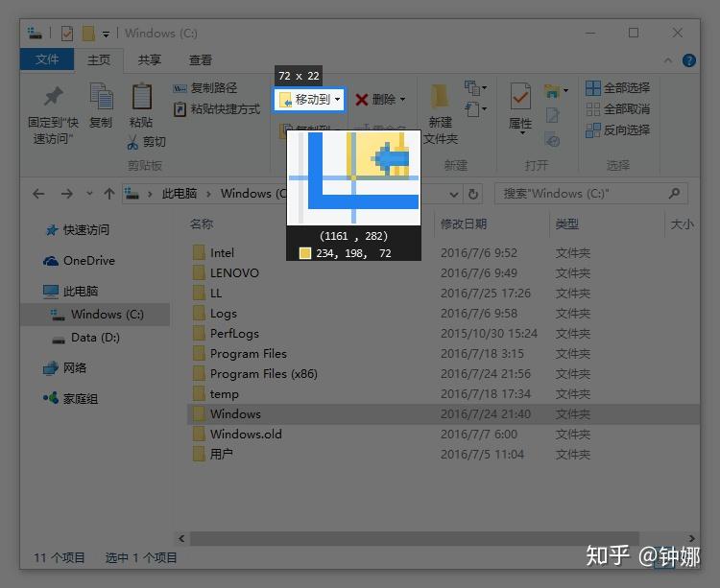Select the Intel folder
This screenshot has width=720, height=588.
222,252
